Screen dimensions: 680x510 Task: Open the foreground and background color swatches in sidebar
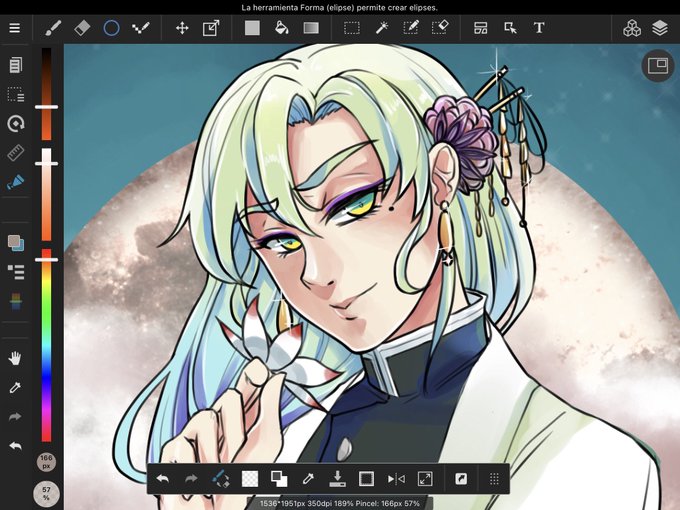pos(16,243)
